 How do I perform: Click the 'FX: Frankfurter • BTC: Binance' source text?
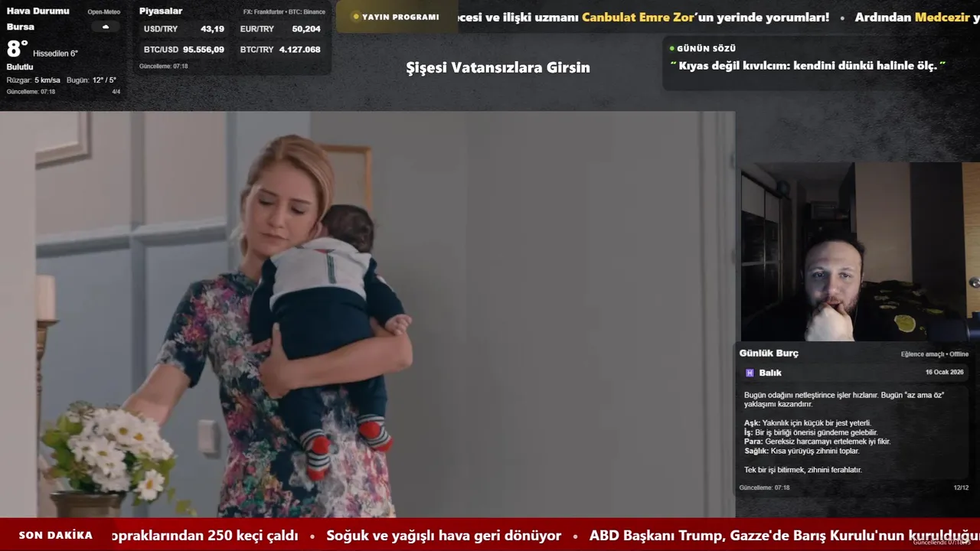click(284, 12)
